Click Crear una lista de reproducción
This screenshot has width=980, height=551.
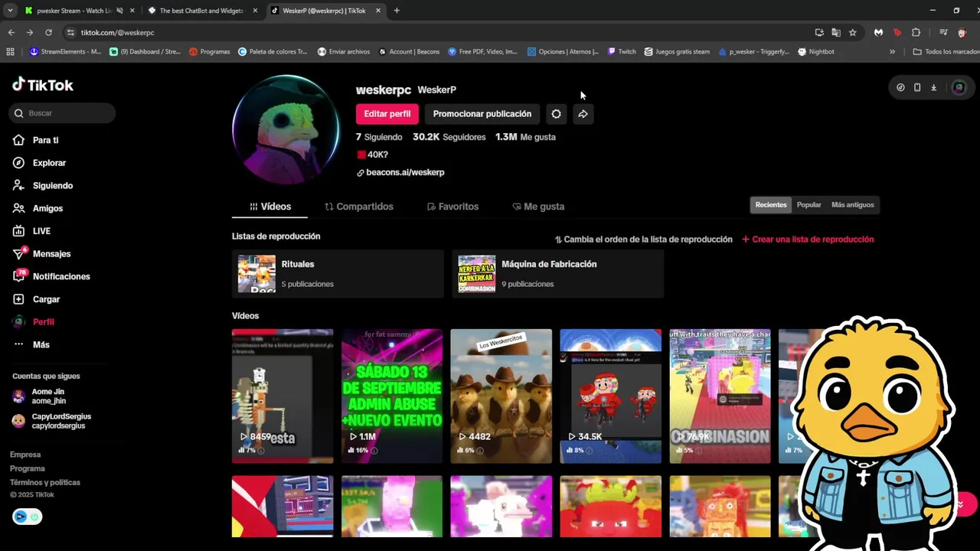808,240
